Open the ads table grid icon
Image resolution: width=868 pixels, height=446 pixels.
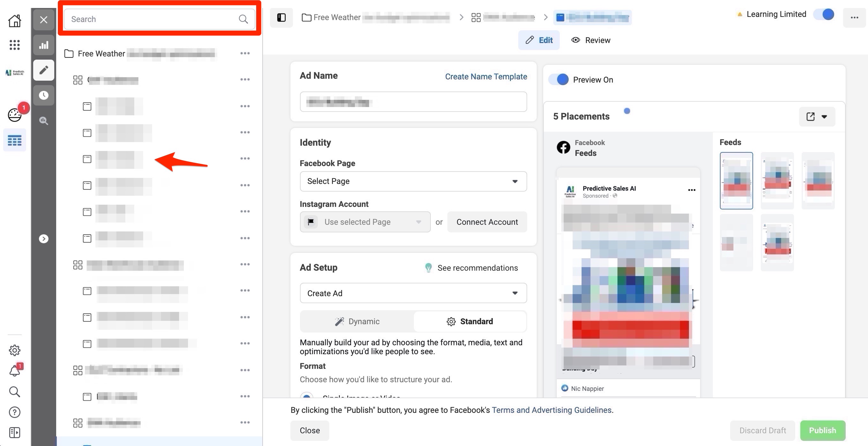[x=14, y=140]
